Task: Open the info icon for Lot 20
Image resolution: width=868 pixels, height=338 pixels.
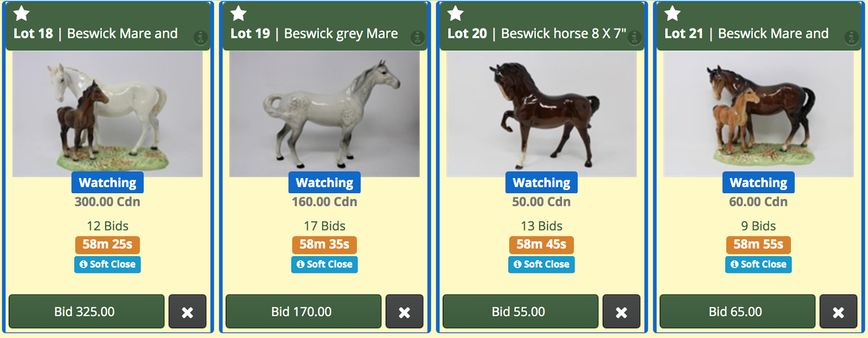Action: [635, 37]
